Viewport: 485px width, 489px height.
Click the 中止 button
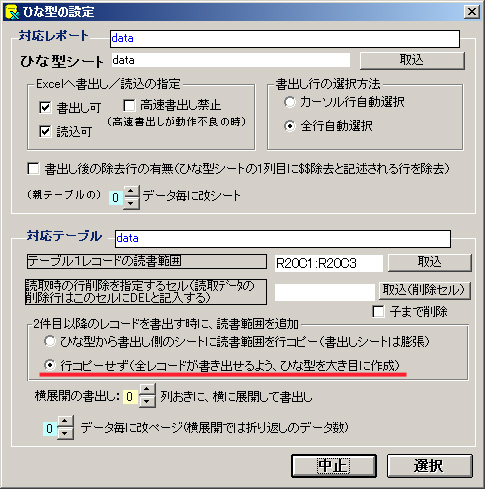coord(334,466)
